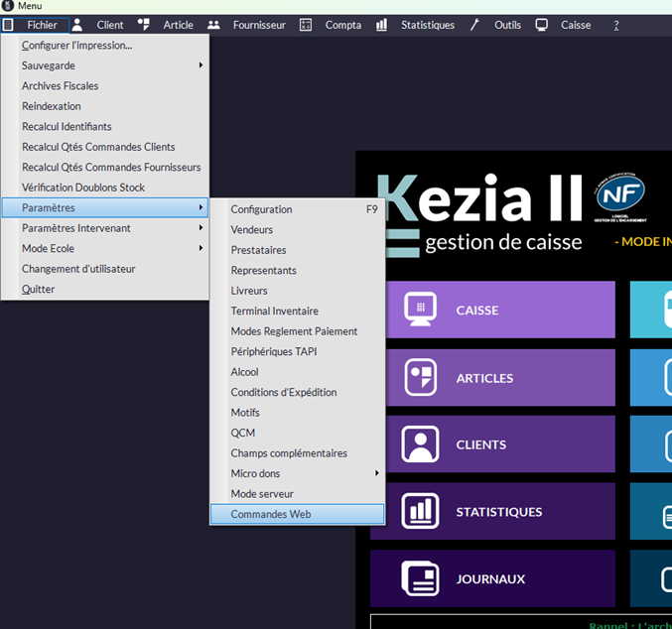Click the Fournisseur people icon
This screenshot has height=629, width=672.
click(x=213, y=25)
